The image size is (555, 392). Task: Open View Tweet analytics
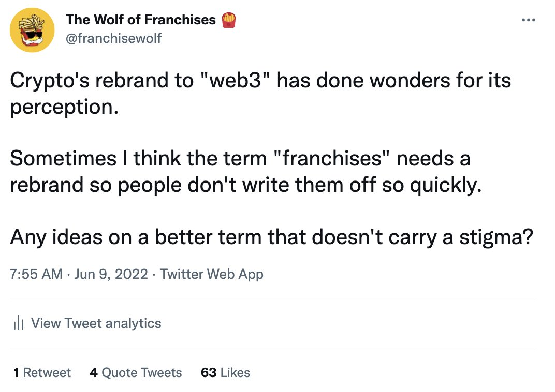96,323
